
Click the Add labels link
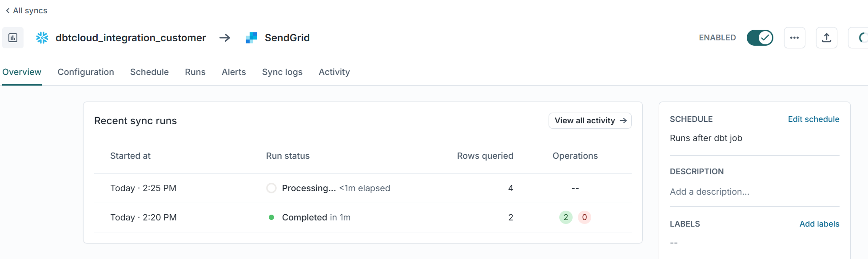pos(819,224)
